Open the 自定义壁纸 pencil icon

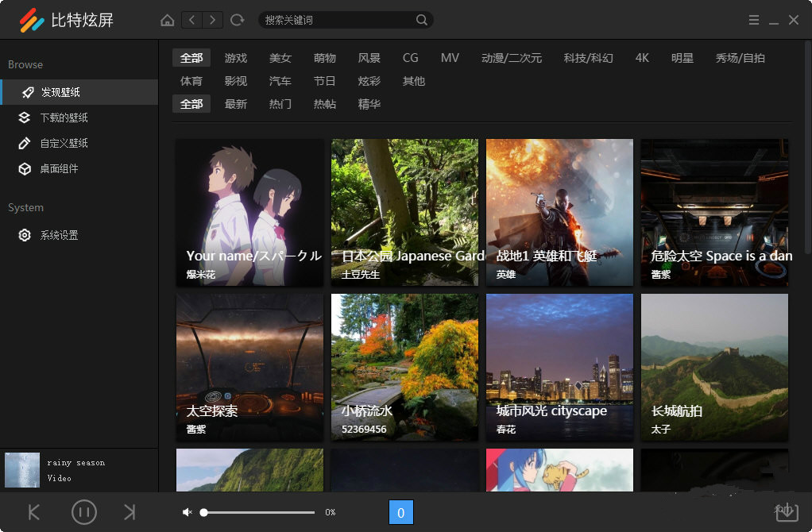point(25,143)
